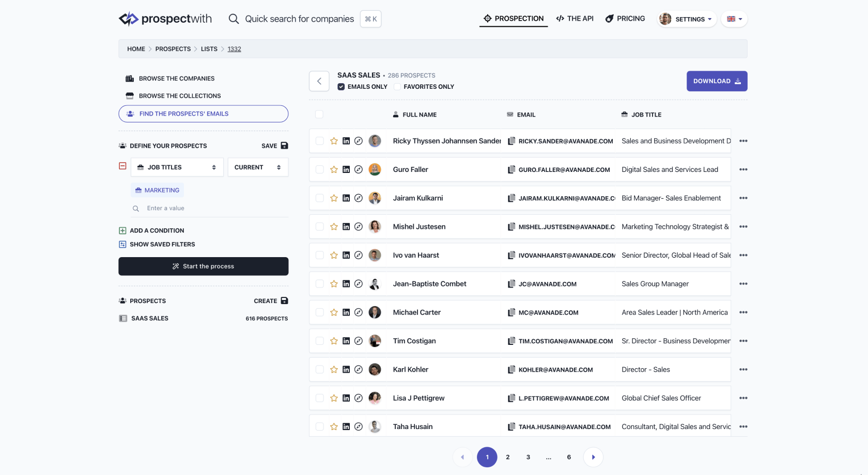868x475 pixels.
Task: Select Browse the Collections menu item
Action: (x=173, y=96)
